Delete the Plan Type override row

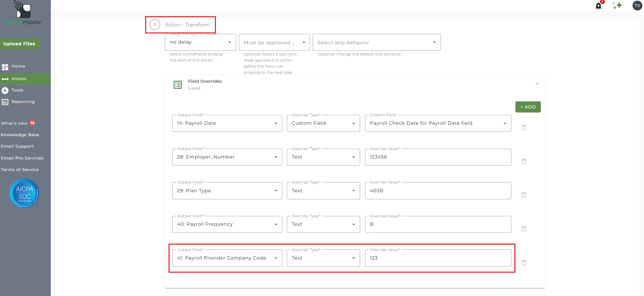pos(524,195)
